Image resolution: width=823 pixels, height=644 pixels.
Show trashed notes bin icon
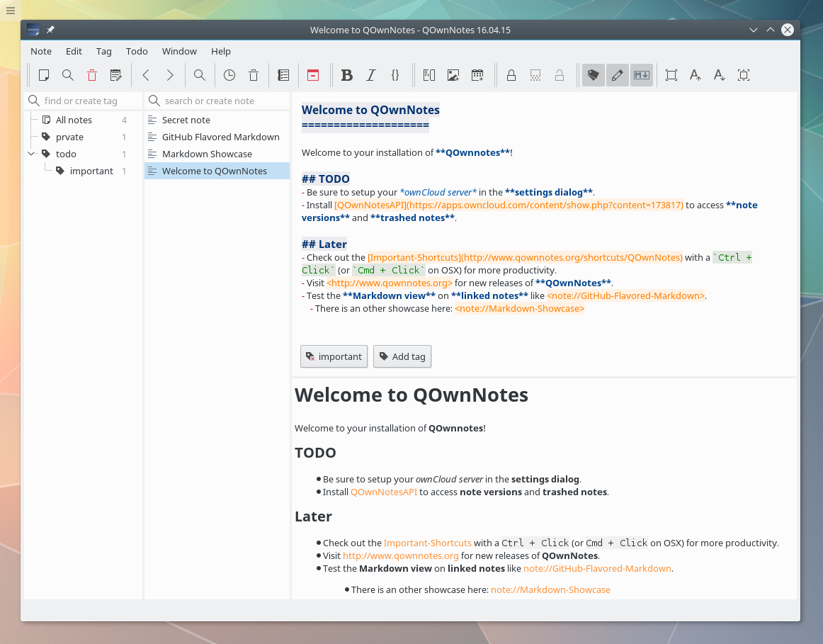point(254,75)
